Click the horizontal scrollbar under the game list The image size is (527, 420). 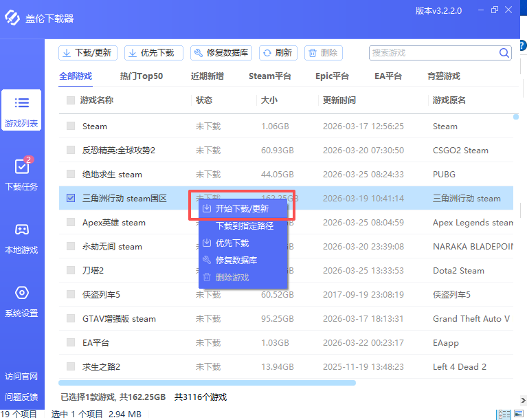207,383
